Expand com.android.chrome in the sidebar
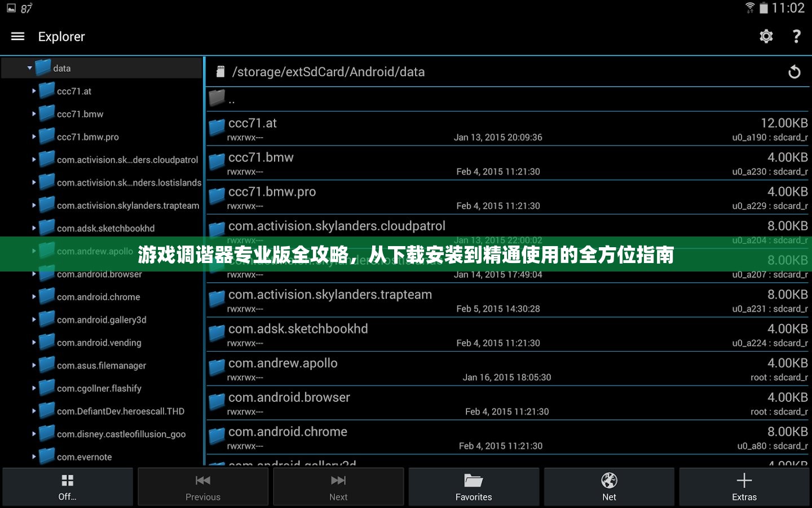 [x=34, y=296]
